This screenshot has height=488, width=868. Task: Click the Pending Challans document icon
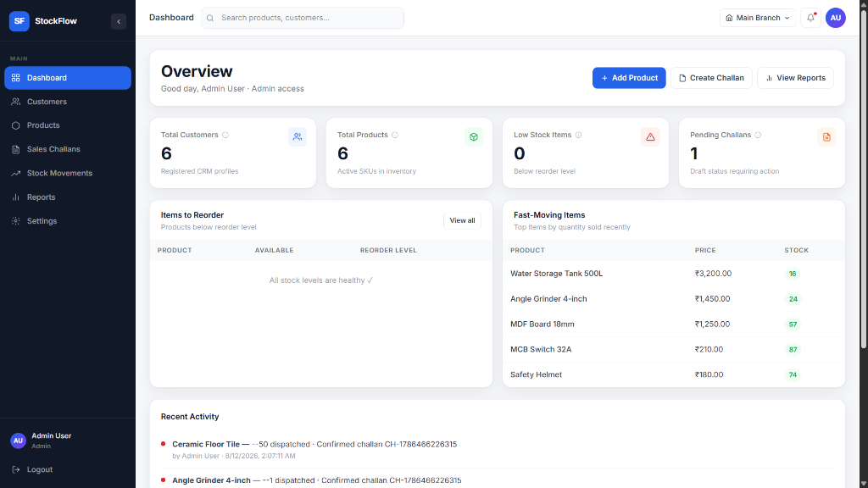pos(826,136)
